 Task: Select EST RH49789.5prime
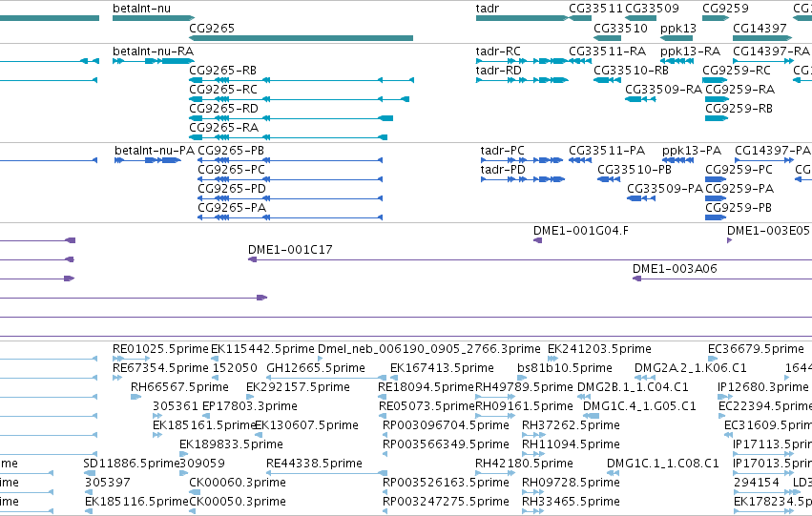coord(524,387)
